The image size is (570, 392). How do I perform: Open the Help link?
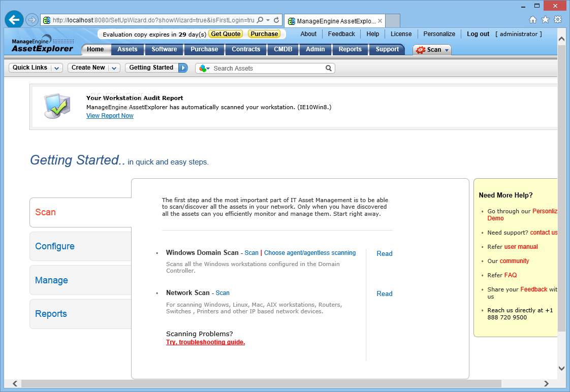coord(372,34)
